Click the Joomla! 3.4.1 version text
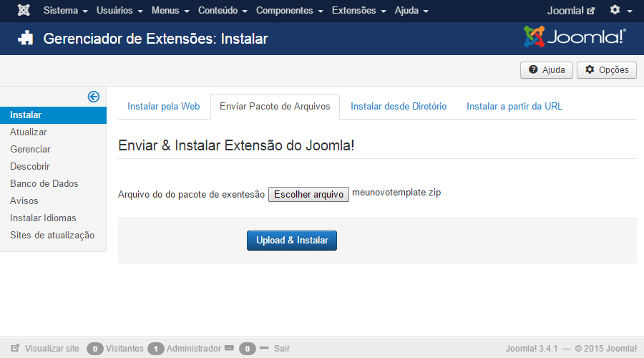 click(x=532, y=349)
